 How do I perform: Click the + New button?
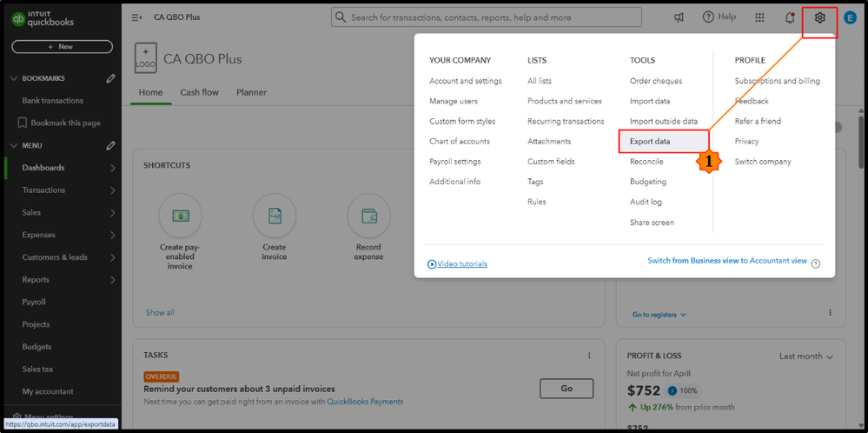[x=62, y=46]
